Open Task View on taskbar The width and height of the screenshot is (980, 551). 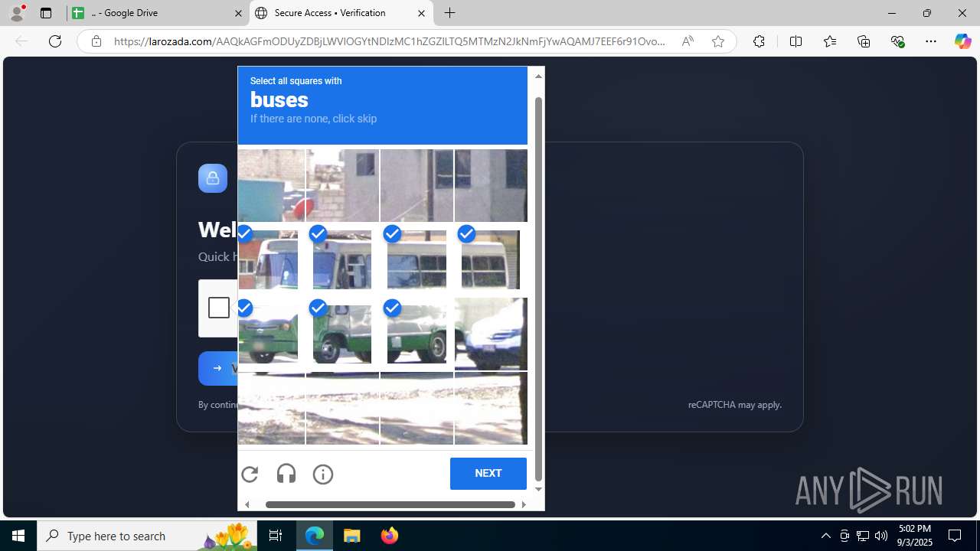pos(276,536)
